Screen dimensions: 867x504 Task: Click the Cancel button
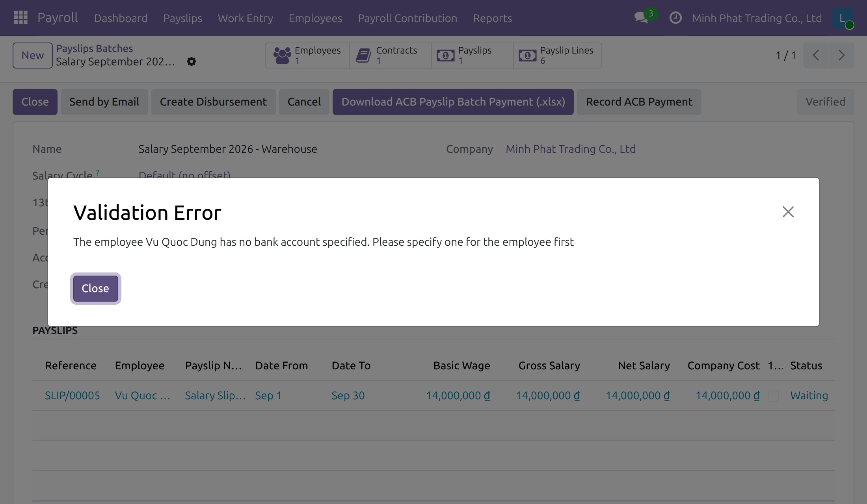pyautogui.click(x=304, y=102)
